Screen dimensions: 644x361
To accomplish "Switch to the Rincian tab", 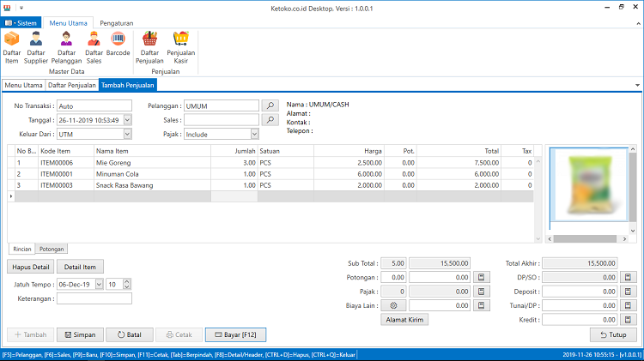I will [x=22, y=249].
